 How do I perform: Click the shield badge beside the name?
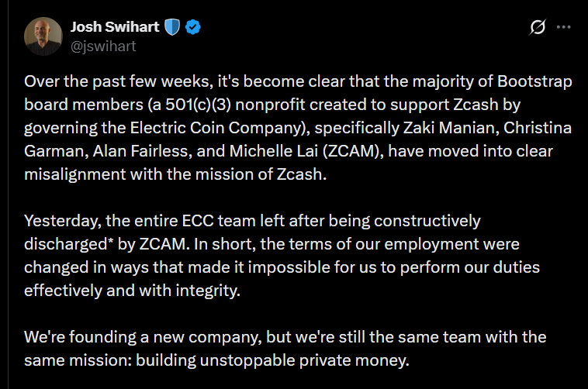point(172,27)
